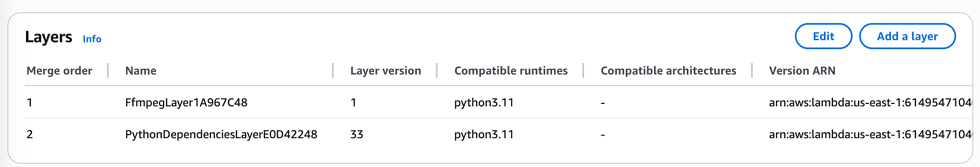
Task: Open the Layers Info link
Action: tap(92, 39)
